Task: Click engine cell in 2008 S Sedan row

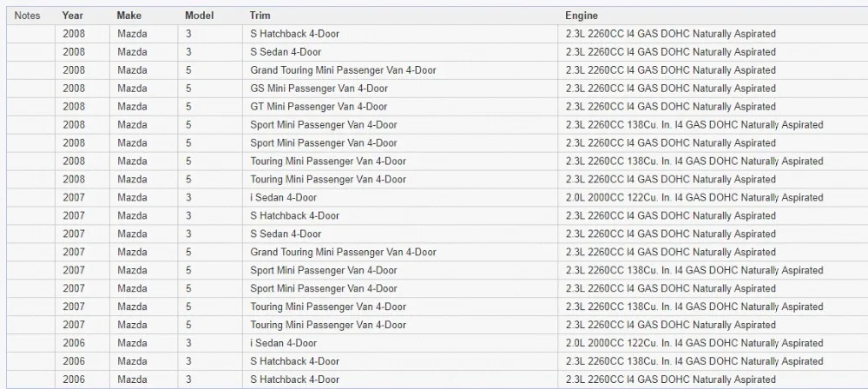Action: coord(713,52)
